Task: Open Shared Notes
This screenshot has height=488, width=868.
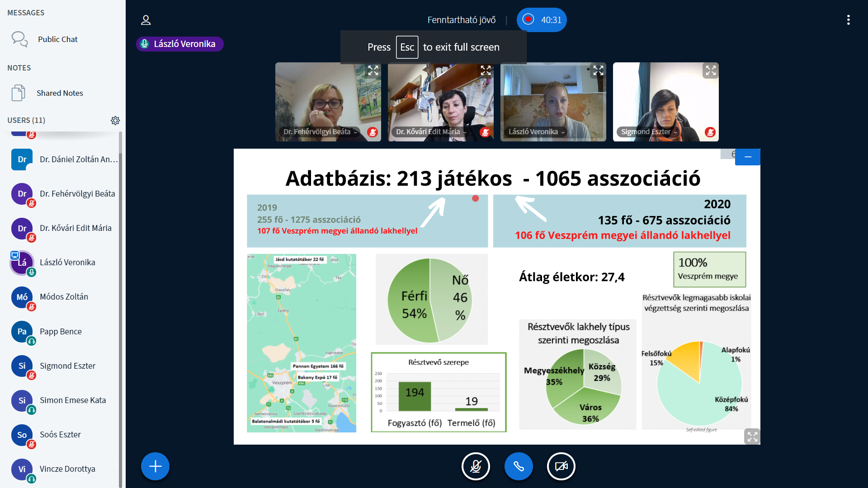Action: pyautogui.click(x=59, y=93)
